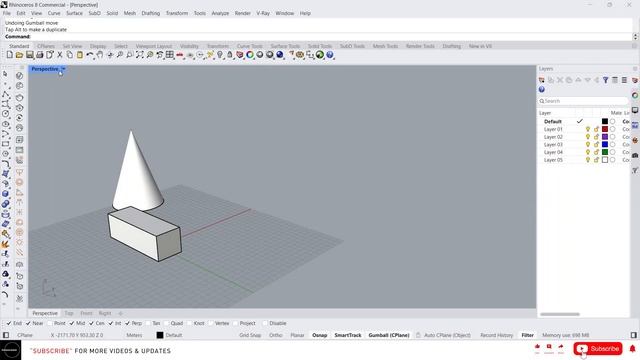
Task: Click the green color swatch of Layer 04
Action: click(x=605, y=152)
